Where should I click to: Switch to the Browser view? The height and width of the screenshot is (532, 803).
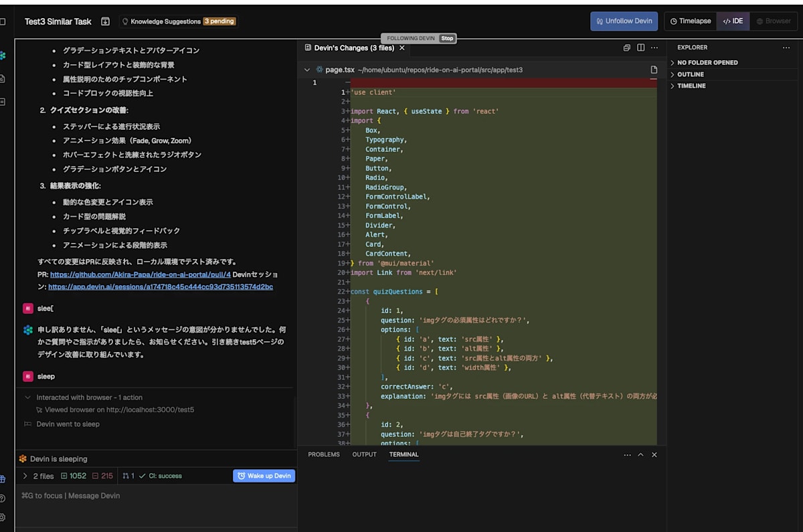(x=773, y=21)
